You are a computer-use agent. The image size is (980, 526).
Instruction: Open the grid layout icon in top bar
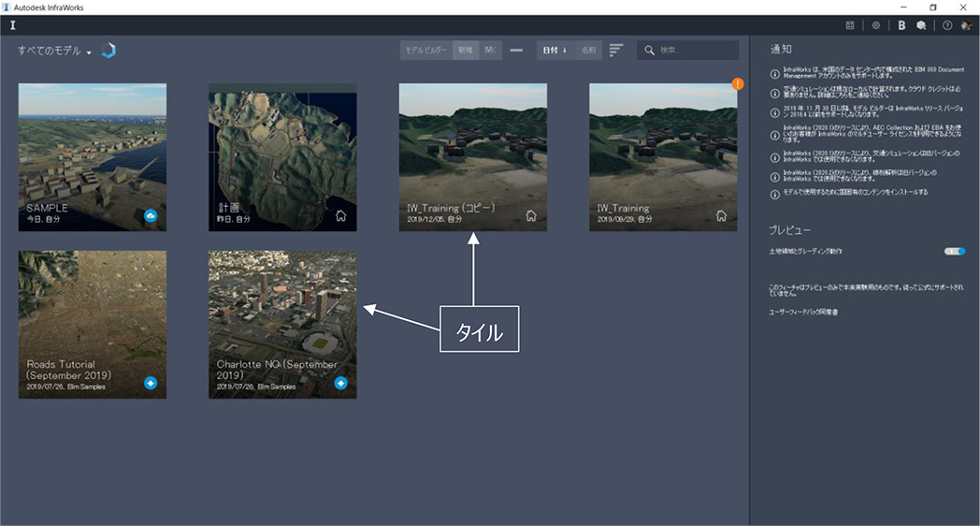coord(850,25)
